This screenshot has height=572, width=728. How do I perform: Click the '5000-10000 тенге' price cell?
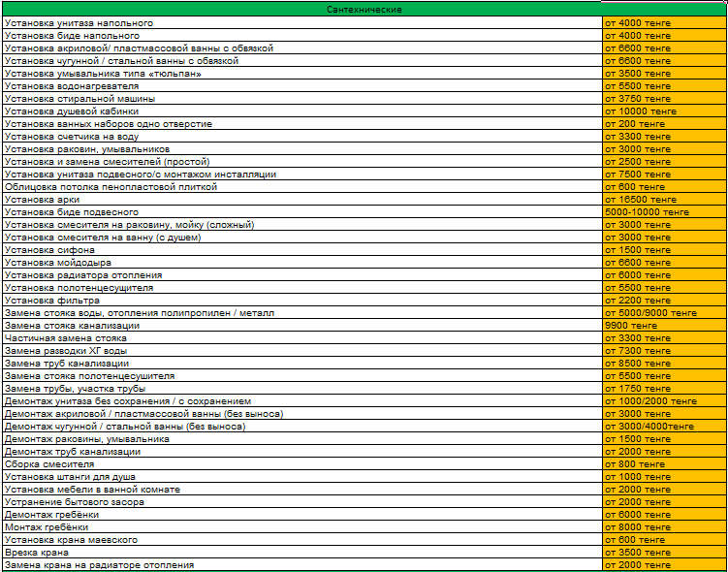pos(664,212)
